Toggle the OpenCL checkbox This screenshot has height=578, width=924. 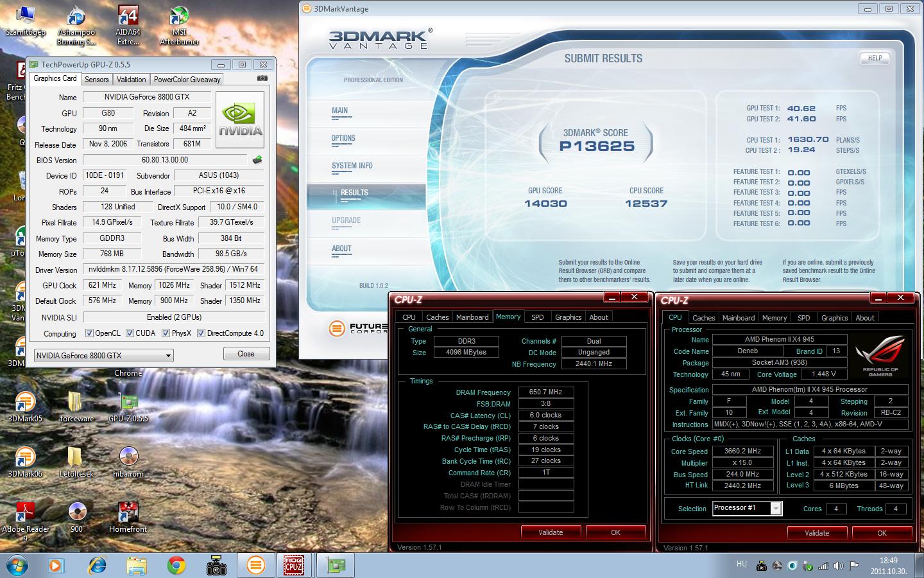[90, 333]
